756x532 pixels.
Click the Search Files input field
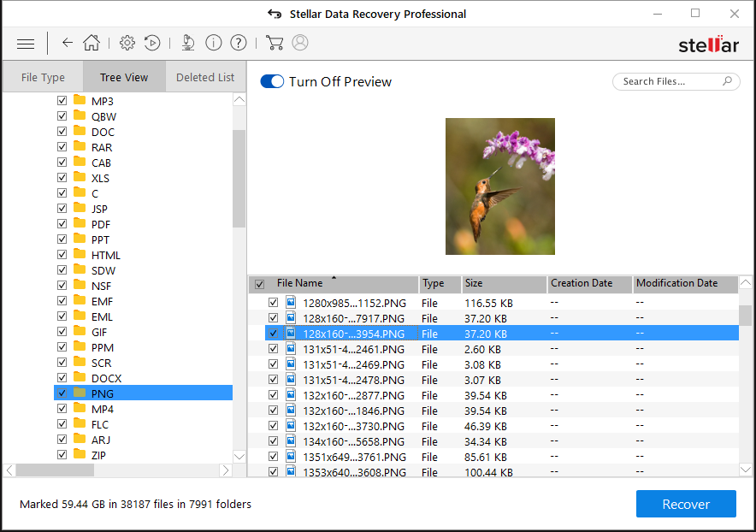coord(667,81)
